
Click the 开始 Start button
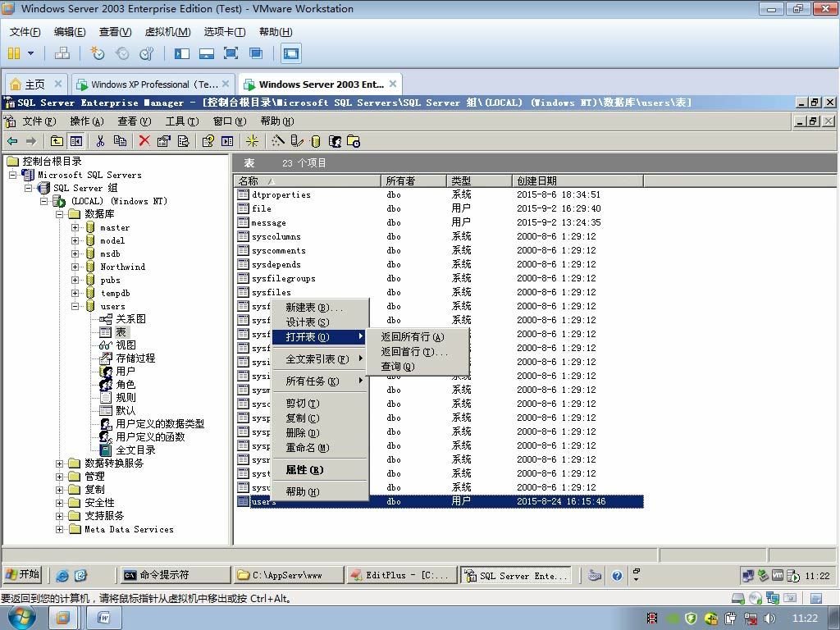pos(22,575)
